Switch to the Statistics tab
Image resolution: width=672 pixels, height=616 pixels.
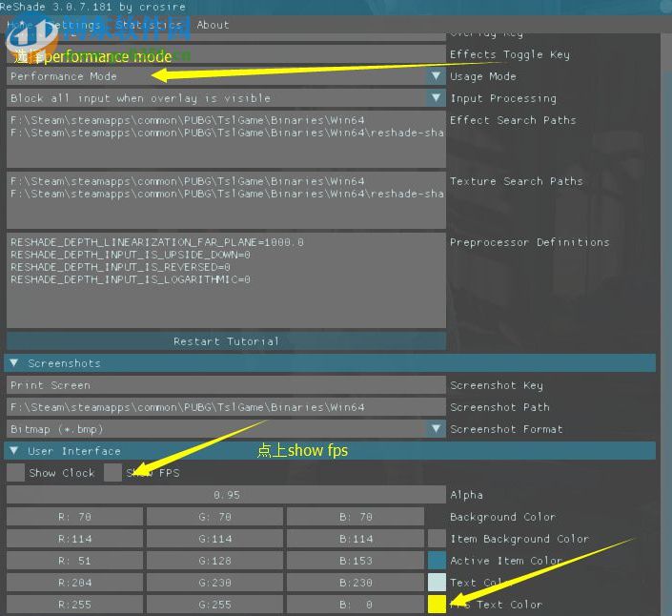pos(149,25)
